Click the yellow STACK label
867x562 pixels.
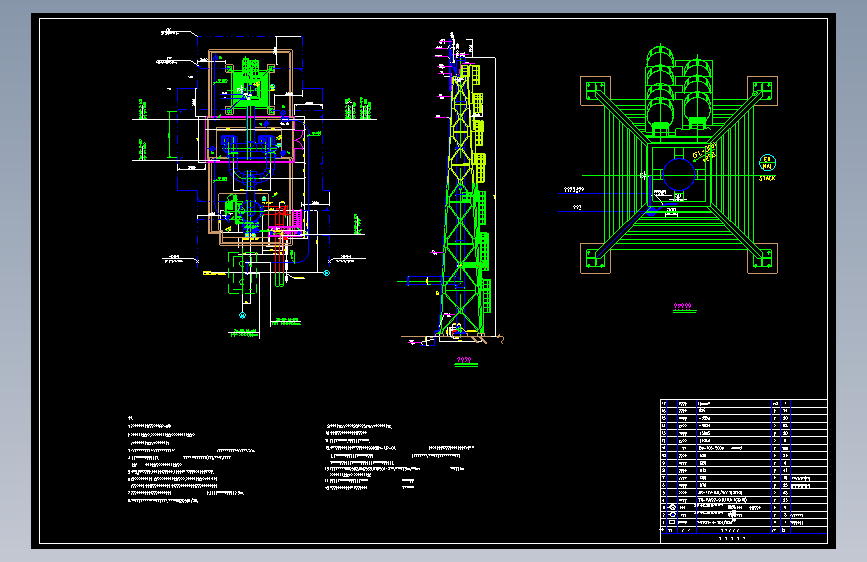click(x=767, y=178)
